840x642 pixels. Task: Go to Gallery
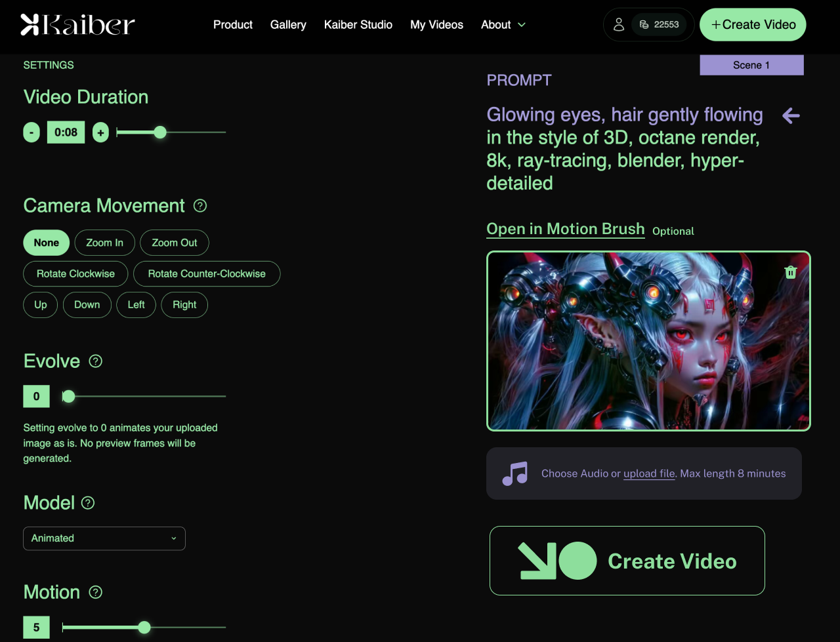point(288,25)
